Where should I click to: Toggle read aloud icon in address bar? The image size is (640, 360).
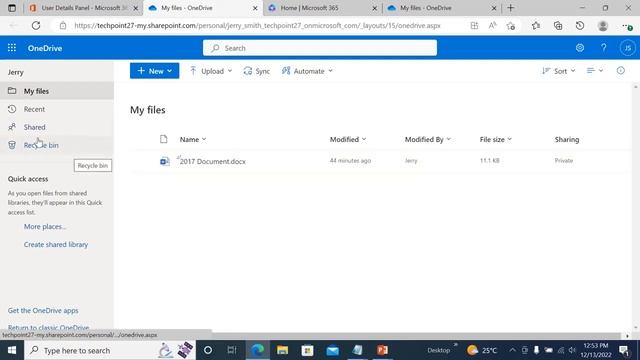click(493, 25)
